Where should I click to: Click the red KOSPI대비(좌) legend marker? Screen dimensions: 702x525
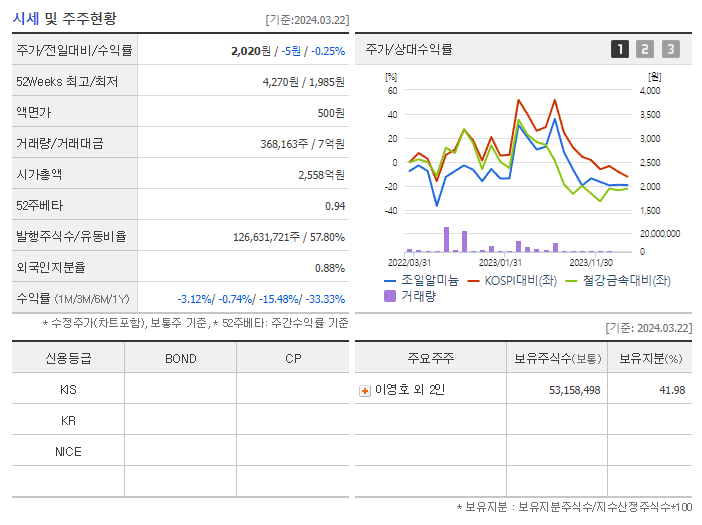[x=473, y=281]
